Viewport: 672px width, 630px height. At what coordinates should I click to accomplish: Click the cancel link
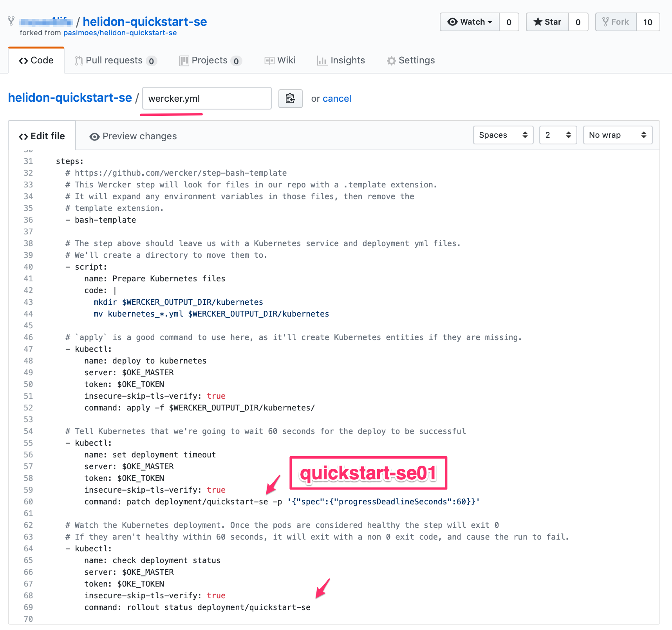click(x=337, y=99)
